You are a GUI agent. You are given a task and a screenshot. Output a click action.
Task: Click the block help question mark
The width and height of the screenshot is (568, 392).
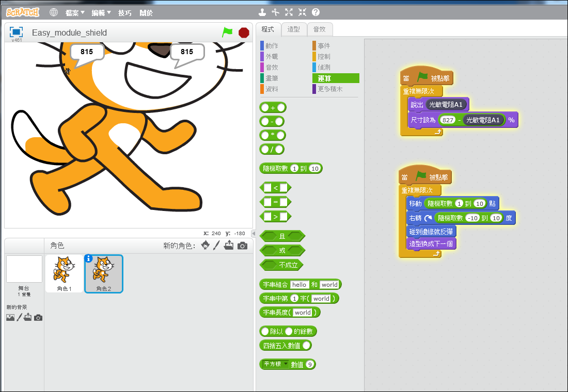click(x=315, y=12)
